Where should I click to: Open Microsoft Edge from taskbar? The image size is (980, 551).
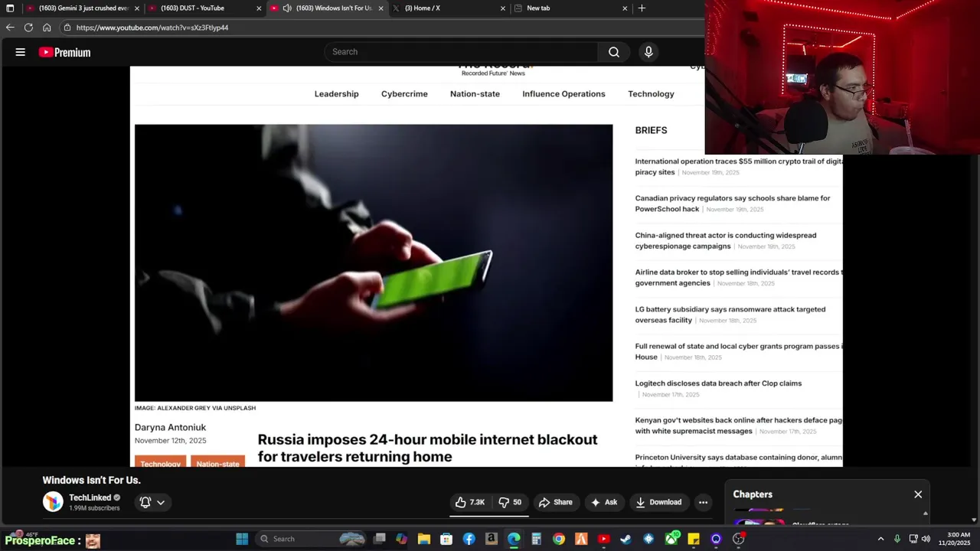(514, 539)
